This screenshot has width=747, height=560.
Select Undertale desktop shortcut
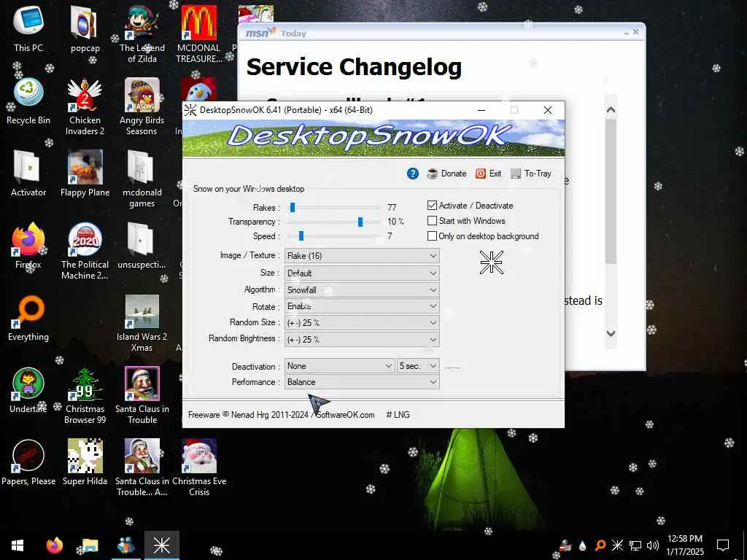[28, 391]
